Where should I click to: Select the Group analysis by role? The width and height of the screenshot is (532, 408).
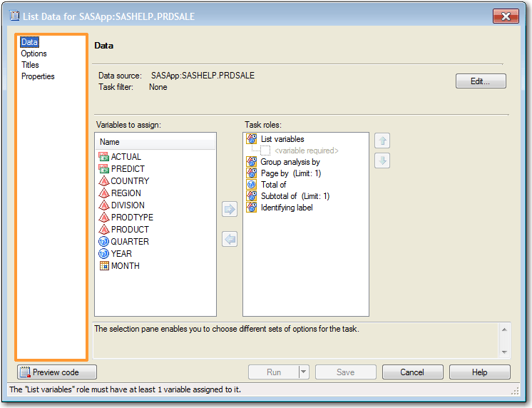point(290,162)
